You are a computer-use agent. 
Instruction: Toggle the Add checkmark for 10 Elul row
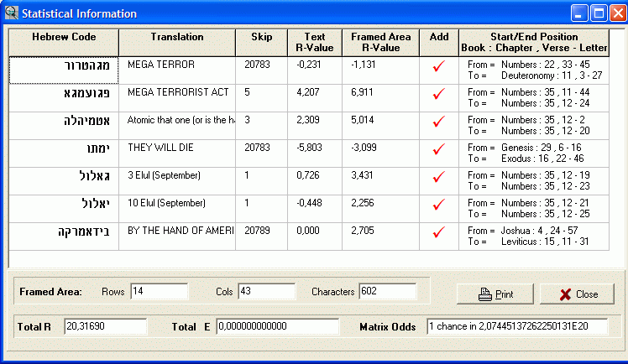439,205
